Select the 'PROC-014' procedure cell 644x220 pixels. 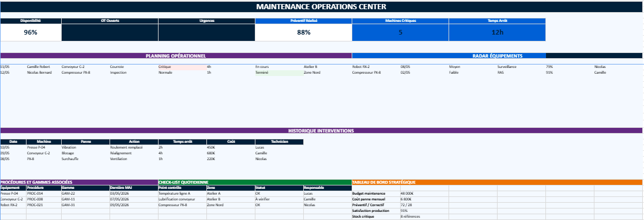click(44, 194)
